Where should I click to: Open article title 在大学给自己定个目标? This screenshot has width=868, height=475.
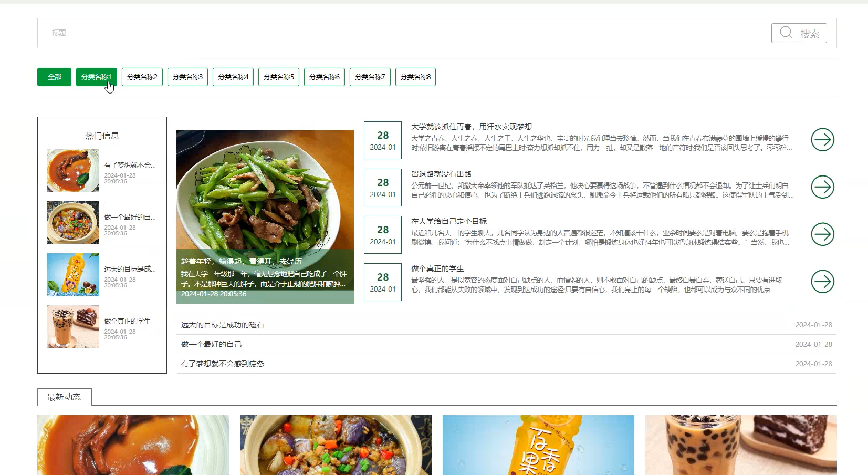pos(449,221)
